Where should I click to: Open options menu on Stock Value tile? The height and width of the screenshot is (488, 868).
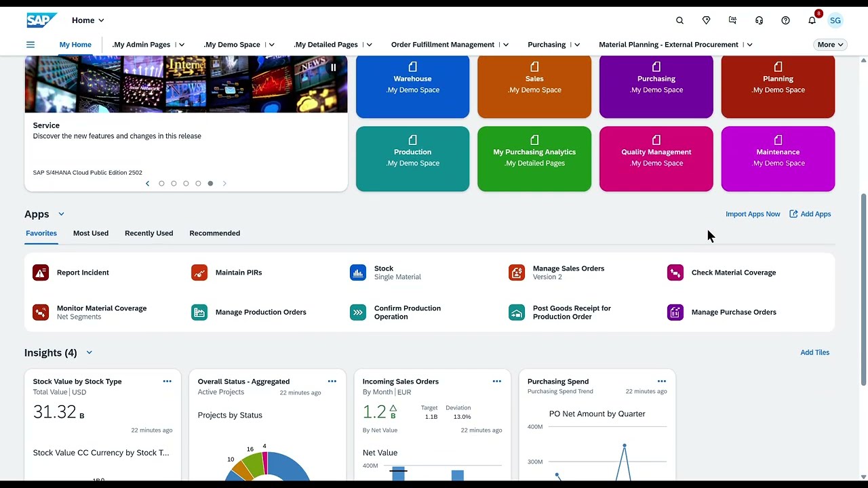coord(167,382)
